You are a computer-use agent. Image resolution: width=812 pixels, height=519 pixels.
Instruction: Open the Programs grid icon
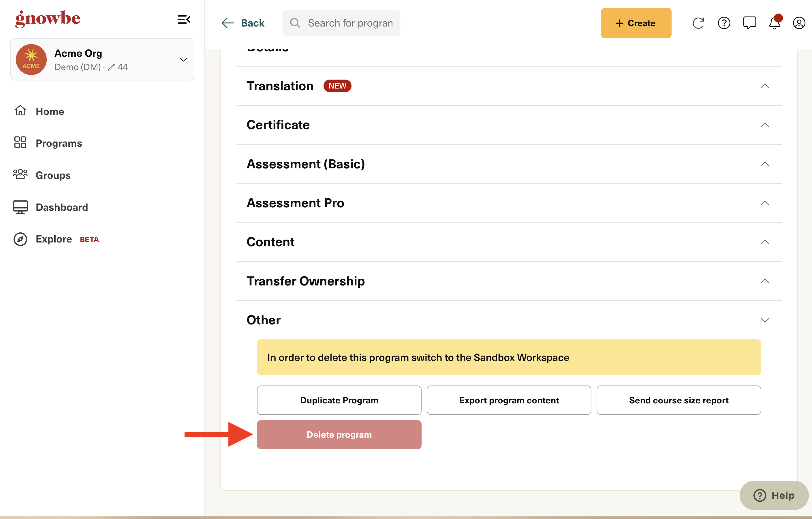20,142
